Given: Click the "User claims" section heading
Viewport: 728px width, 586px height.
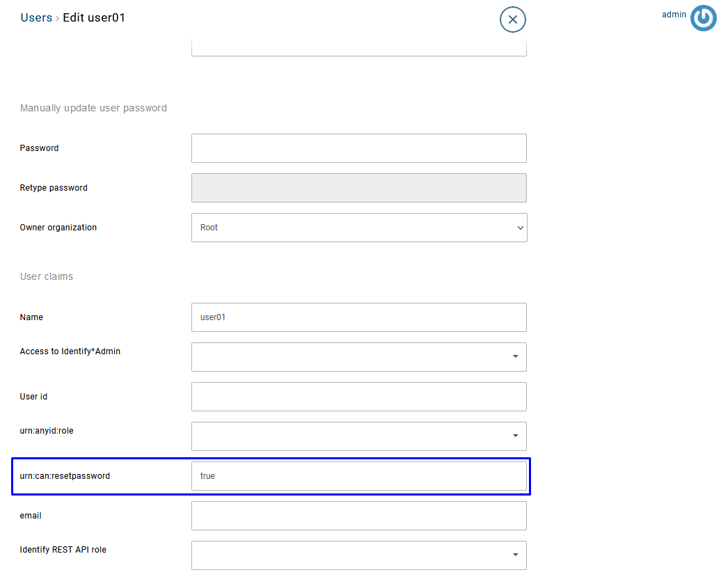Looking at the screenshot, I should (47, 277).
